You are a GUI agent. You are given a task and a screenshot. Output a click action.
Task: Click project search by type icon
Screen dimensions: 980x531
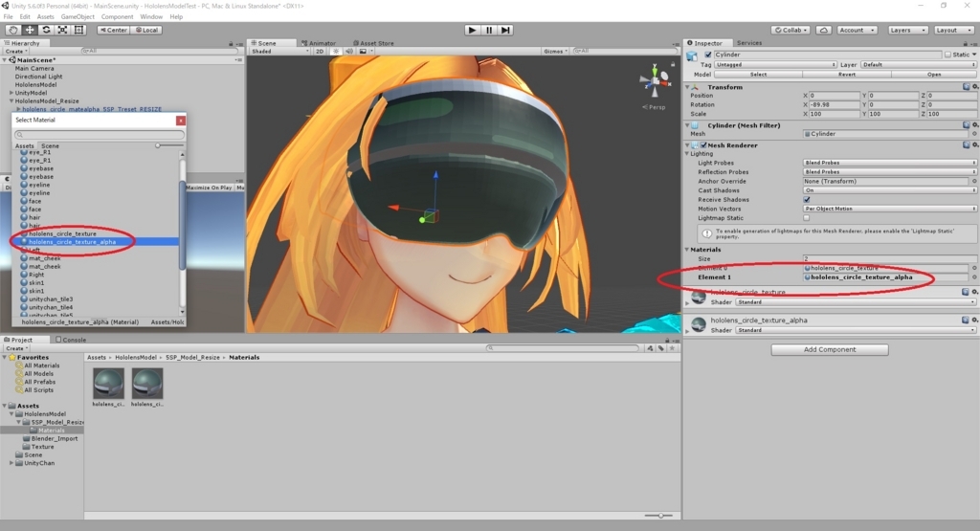point(651,348)
